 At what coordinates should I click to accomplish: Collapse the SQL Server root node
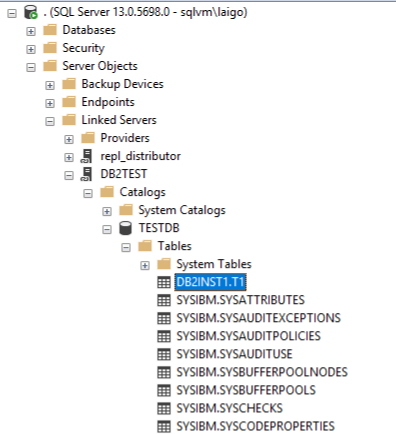12,13
